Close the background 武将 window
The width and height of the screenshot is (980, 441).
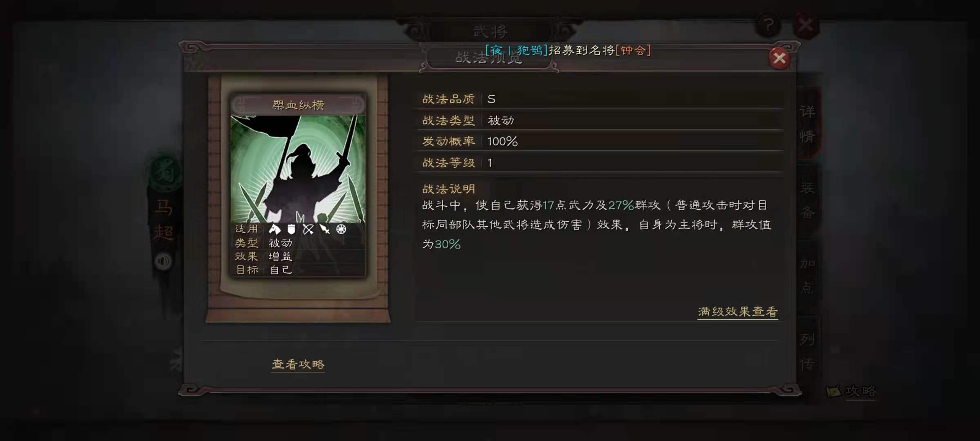click(806, 25)
